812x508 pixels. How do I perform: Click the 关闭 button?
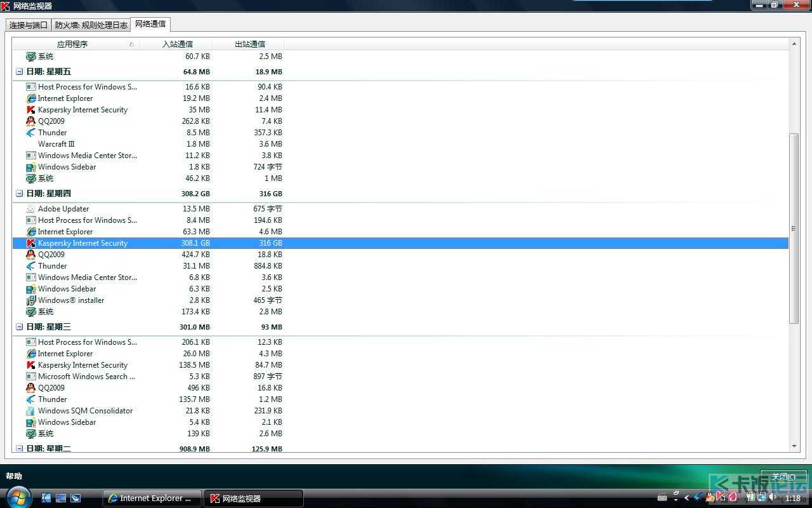tap(783, 477)
